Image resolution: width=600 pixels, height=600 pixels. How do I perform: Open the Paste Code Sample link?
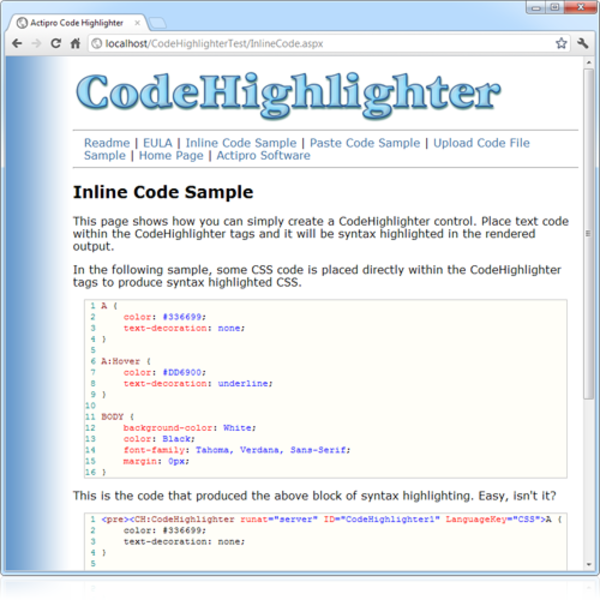tap(364, 143)
